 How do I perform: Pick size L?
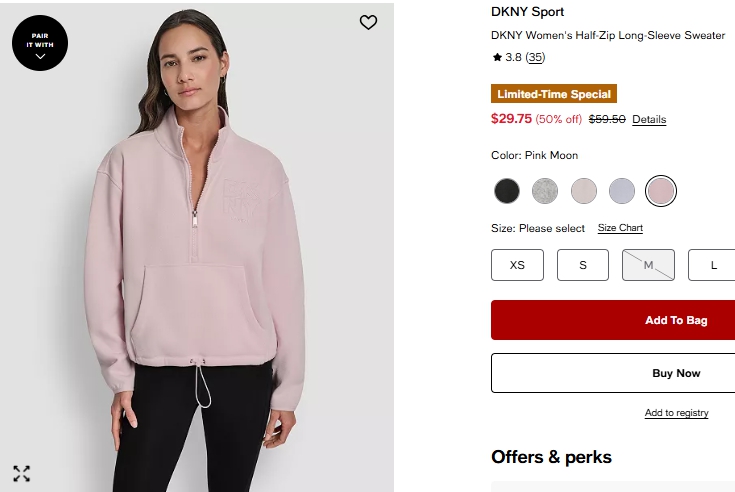713,265
